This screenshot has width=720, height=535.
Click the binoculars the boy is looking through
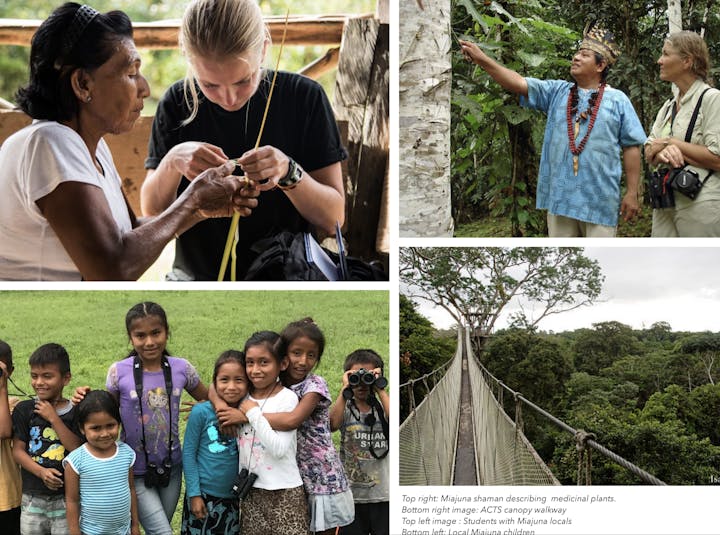pyautogui.click(x=367, y=379)
